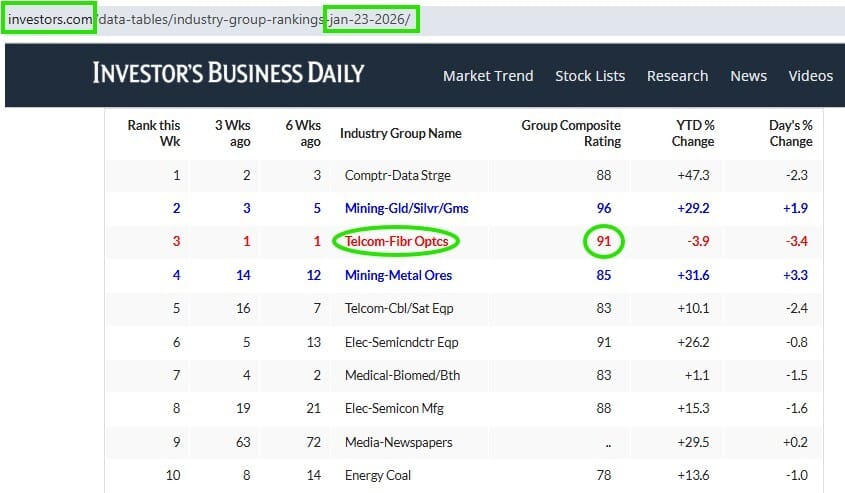This screenshot has width=845, height=493.
Task: Click day's change -1.6 for Elec-Semicon Mfg
Action: pyautogui.click(x=796, y=408)
